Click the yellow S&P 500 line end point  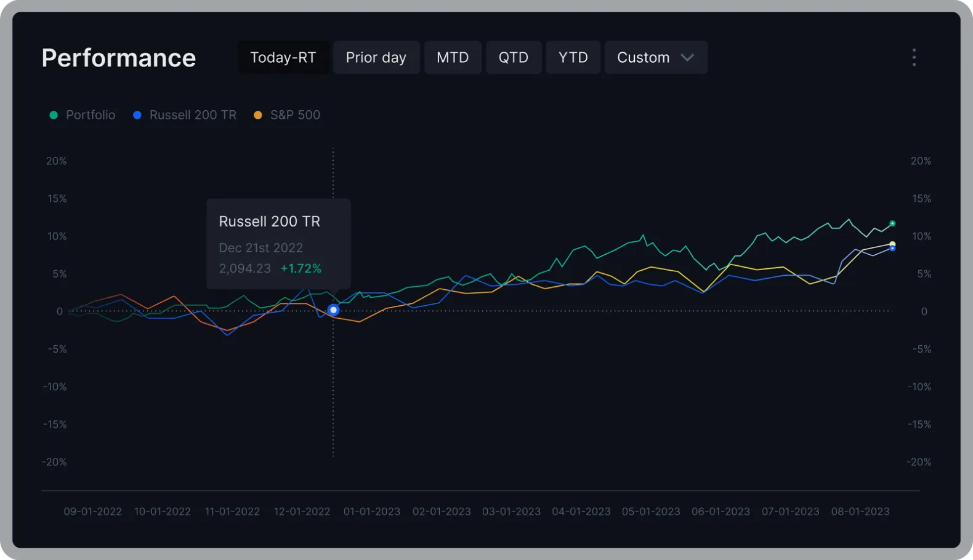click(892, 244)
